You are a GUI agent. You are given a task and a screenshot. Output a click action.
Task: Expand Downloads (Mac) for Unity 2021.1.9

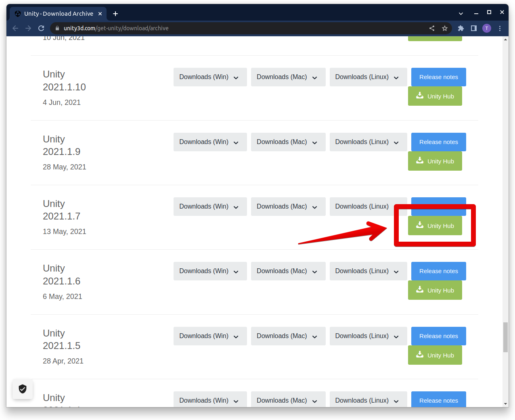(288, 142)
